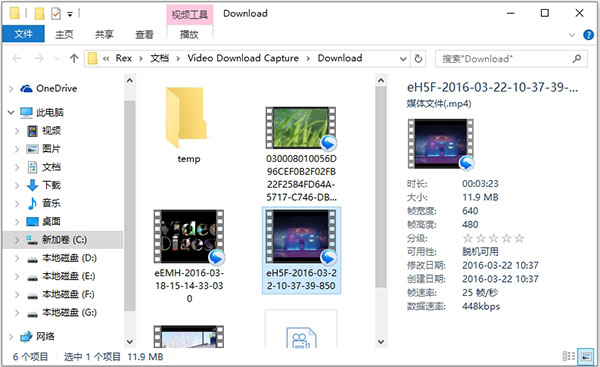This screenshot has width=600, height=367.
Task: Click the breadcrumb overflow double chevron
Action: point(106,59)
